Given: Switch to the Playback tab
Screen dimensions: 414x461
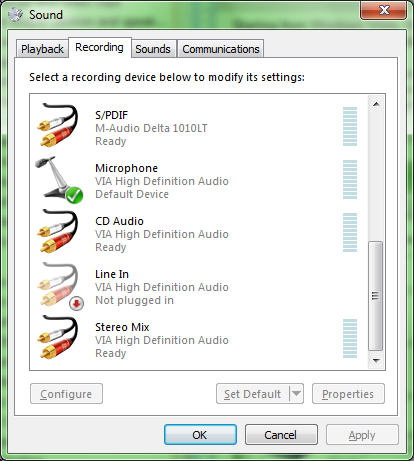Looking at the screenshot, I should [x=42, y=49].
